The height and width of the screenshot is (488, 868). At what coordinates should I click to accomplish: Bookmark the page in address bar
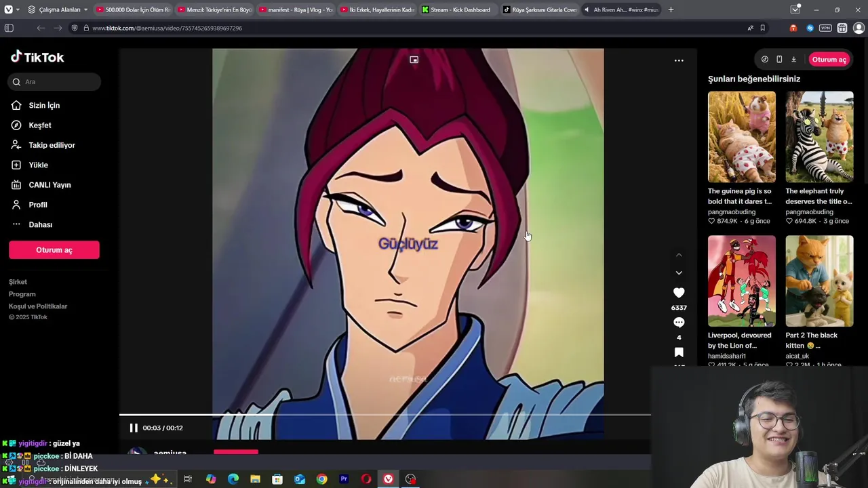[x=762, y=28]
